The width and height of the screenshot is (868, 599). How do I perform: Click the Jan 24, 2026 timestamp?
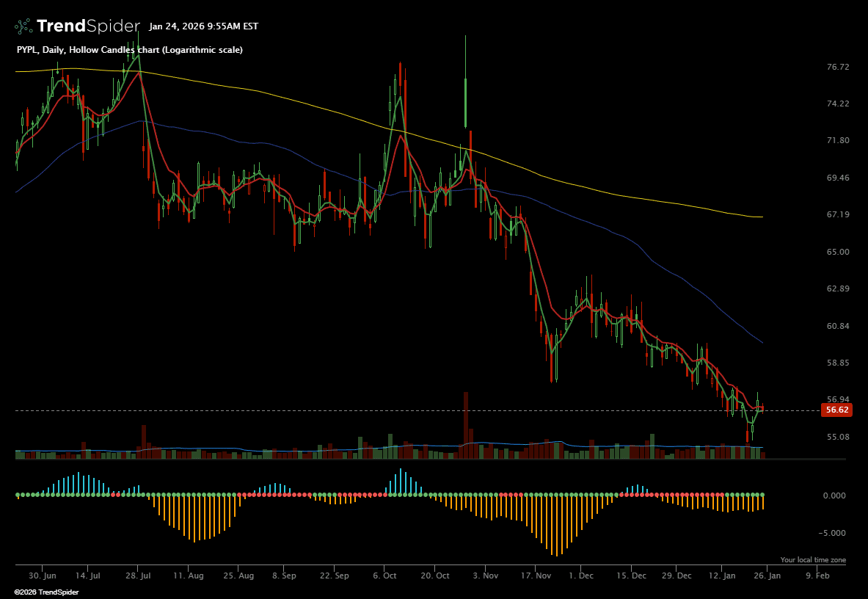coord(203,26)
